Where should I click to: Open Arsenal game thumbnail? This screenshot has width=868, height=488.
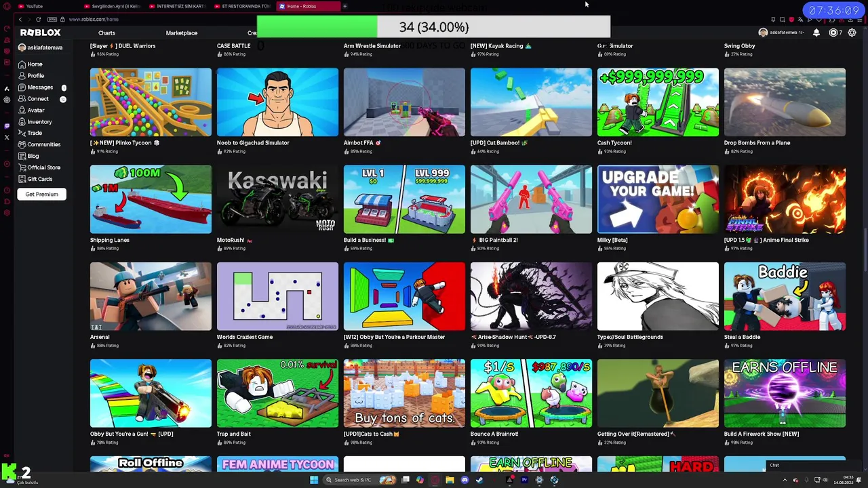point(151,296)
